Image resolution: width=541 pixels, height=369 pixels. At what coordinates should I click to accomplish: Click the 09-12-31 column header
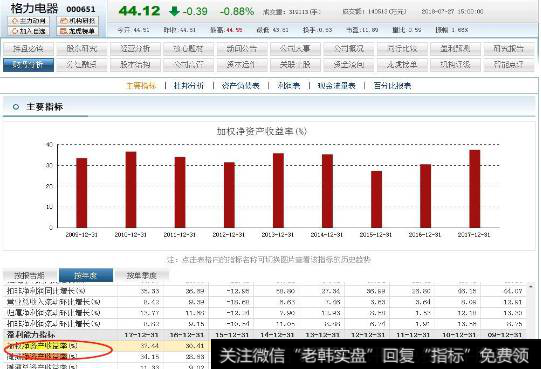click(505, 335)
